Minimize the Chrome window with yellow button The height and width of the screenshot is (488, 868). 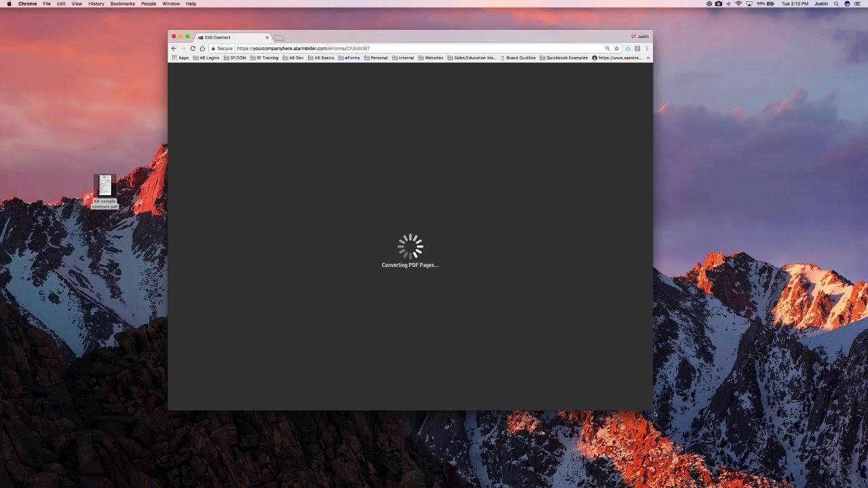180,37
